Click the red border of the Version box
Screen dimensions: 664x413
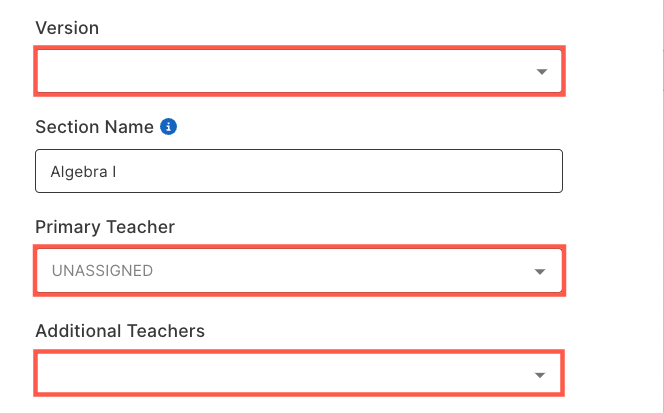[x=299, y=47]
